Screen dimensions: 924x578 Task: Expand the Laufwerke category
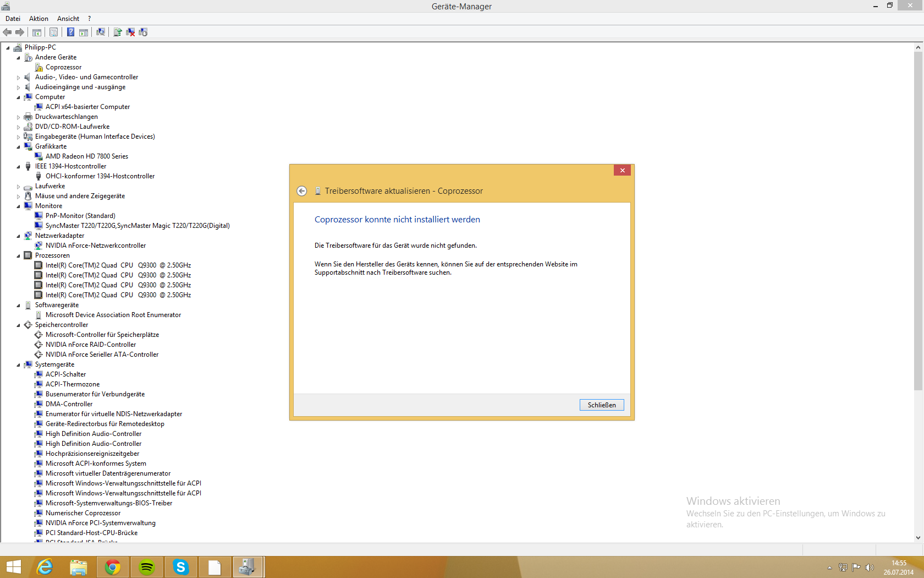tap(18, 187)
